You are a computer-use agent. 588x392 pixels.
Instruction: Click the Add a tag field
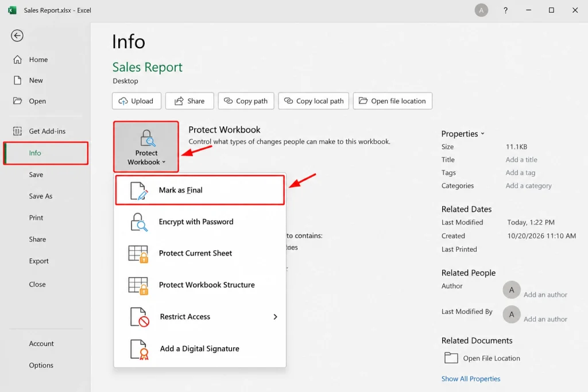(520, 173)
